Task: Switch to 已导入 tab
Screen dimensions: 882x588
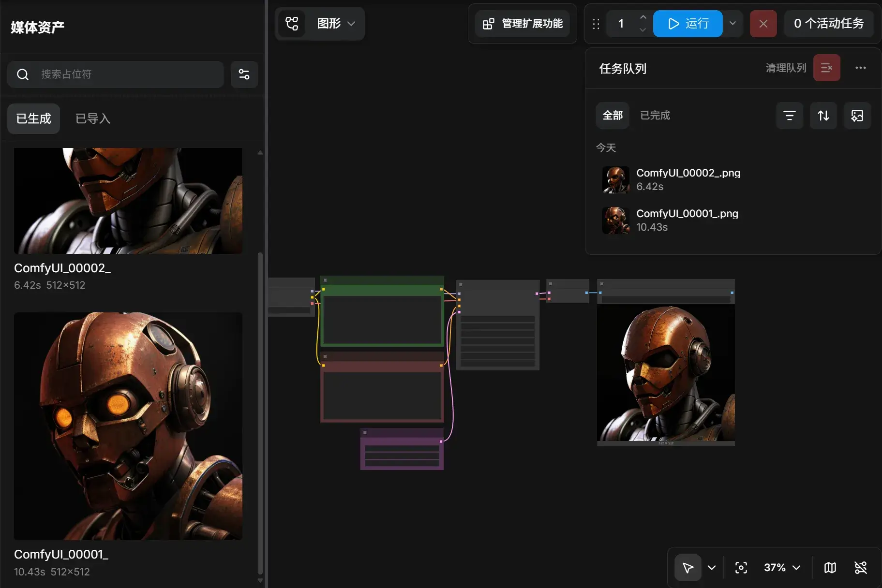Action: 92,118
